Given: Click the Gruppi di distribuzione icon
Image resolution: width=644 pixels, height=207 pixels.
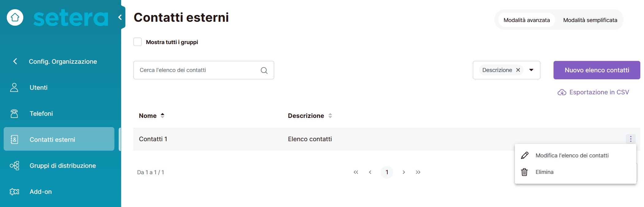Looking at the screenshot, I should point(14,166).
